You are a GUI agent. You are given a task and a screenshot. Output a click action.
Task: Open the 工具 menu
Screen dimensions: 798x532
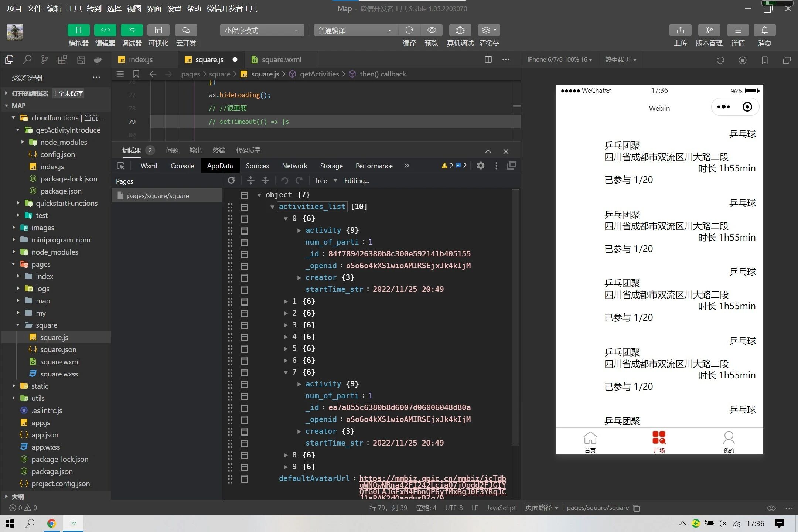(74, 8)
